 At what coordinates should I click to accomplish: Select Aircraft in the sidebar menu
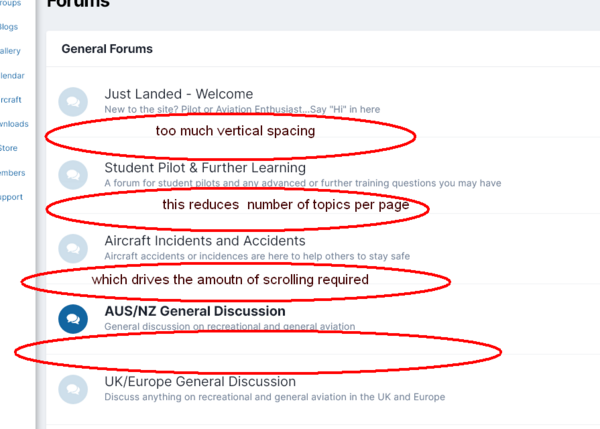10,100
